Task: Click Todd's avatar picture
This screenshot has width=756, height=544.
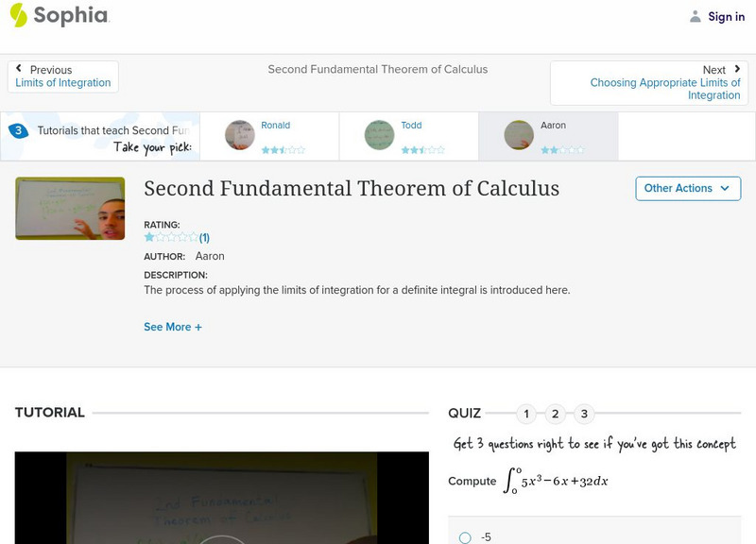Action: [x=379, y=135]
